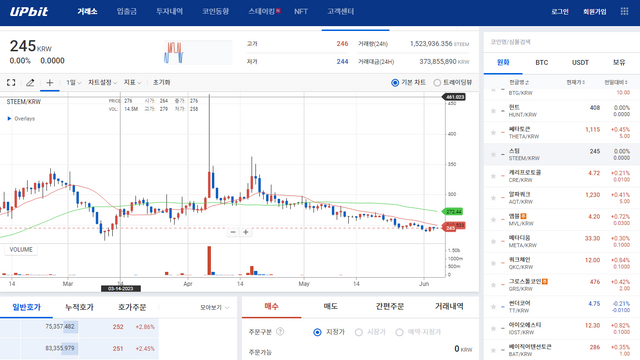Click the help icon beside 주문구분
Image resolution: width=640 pixels, height=360 pixels.
[x=280, y=331]
